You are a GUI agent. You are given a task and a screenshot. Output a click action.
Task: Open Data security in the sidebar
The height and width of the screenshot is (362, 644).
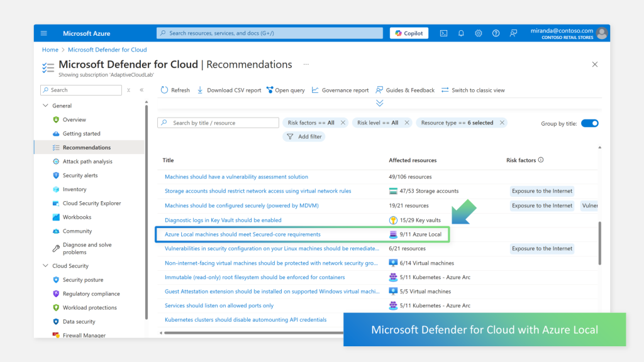(79, 322)
